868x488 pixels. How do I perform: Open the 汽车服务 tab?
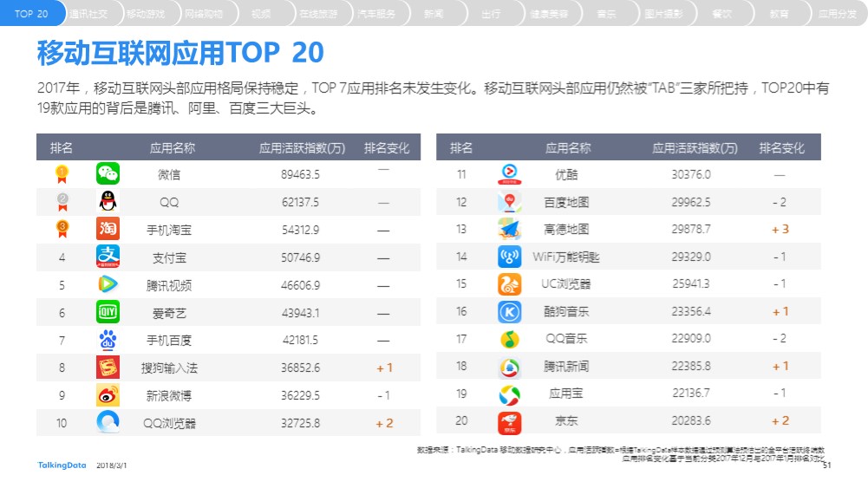coord(376,14)
